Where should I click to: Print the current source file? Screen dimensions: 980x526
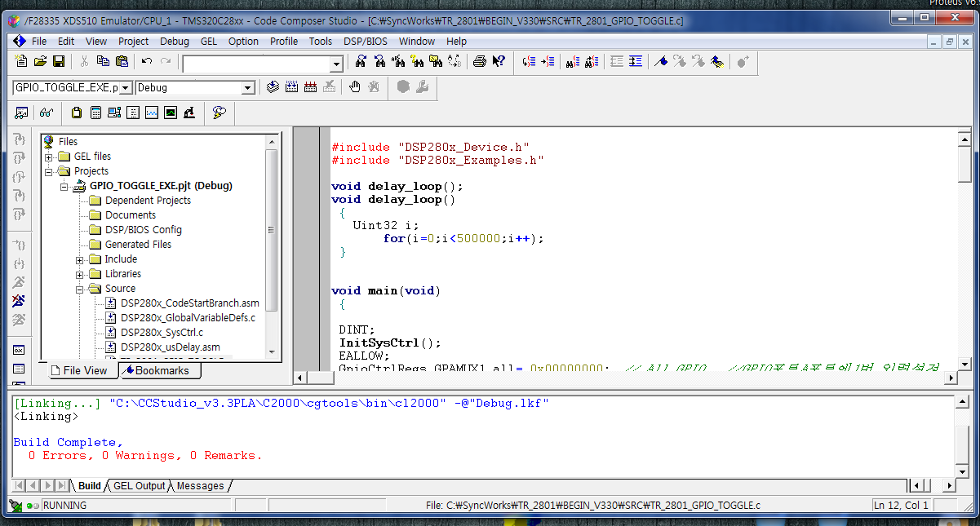pos(480,61)
